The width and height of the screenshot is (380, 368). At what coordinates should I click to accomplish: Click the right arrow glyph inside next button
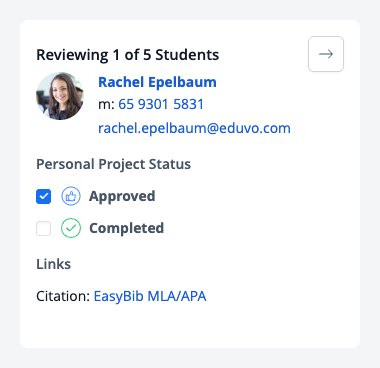coord(326,54)
